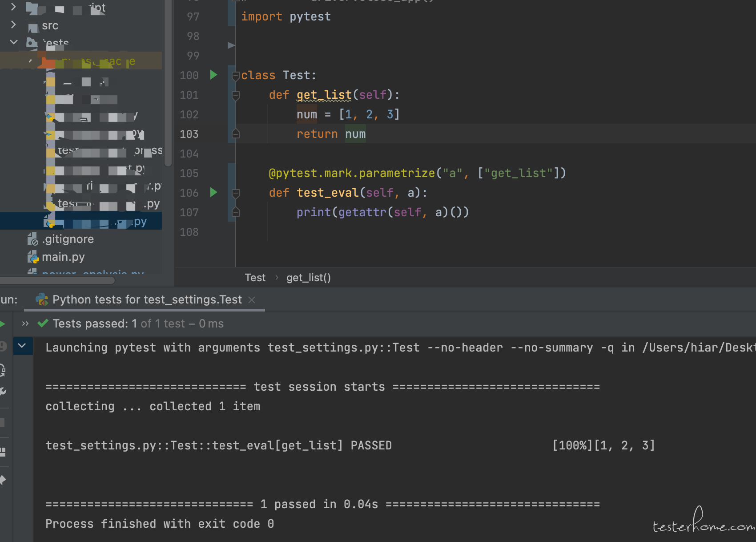This screenshot has height=542, width=756.
Task: Fold the get_list method marker
Action: point(236,95)
